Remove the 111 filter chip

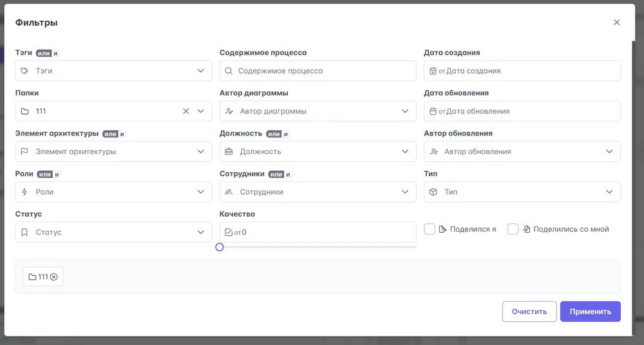coord(54,277)
